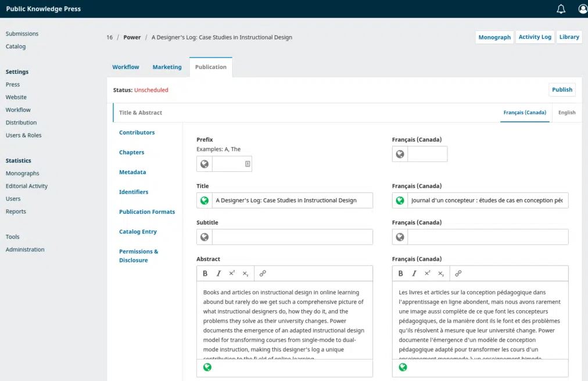Click globe icon beside English Prefix field
The image size is (588, 381).
click(205, 164)
